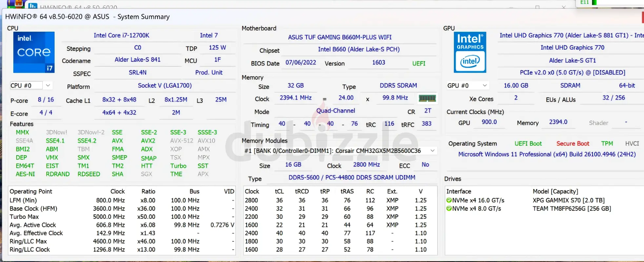Click the DDR5-5600 / PC5-44800 module type
This screenshot has height=262, width=644.
click(352, 178)
